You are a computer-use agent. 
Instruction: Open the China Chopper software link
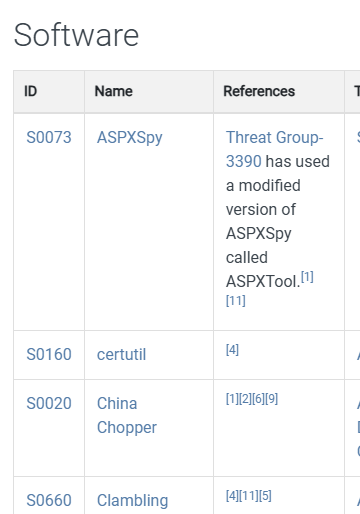coord(127,415)
